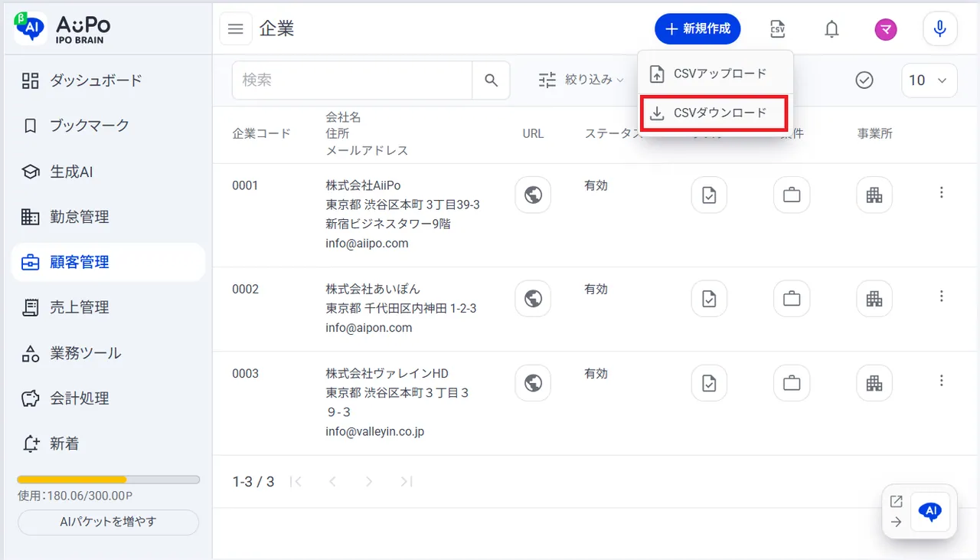Open briefcase icon for company 0001

pyautogui.click(x=792, y=195)
